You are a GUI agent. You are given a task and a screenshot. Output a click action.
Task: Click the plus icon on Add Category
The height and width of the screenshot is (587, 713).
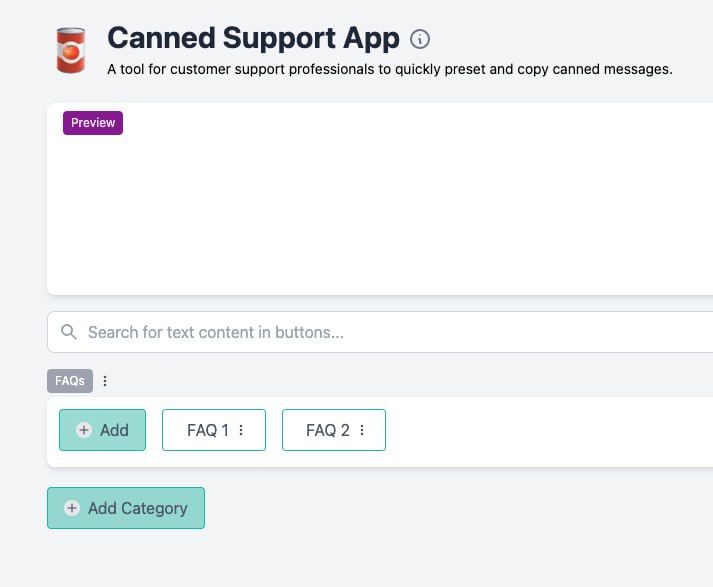(72, 508)
